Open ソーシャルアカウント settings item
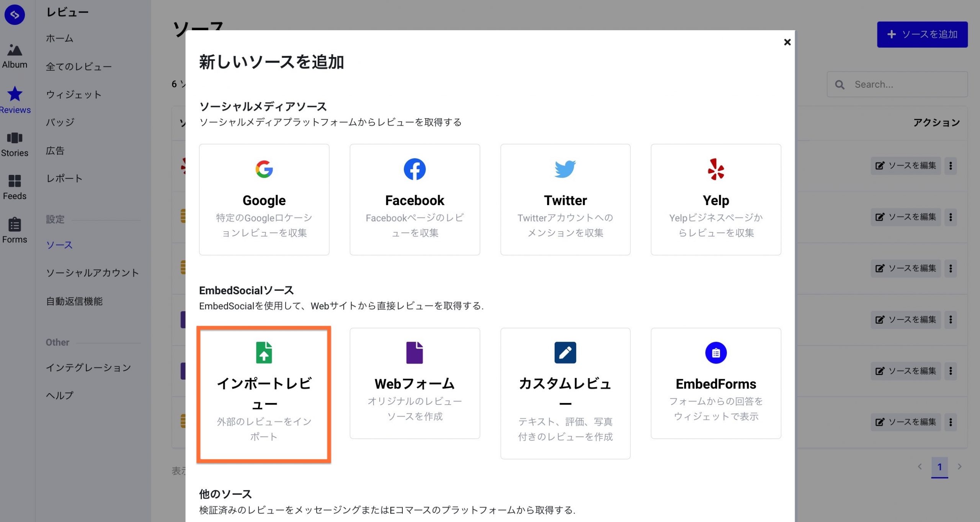The height and width of the screenshot is (522, 980). click(x=92, y=273)
